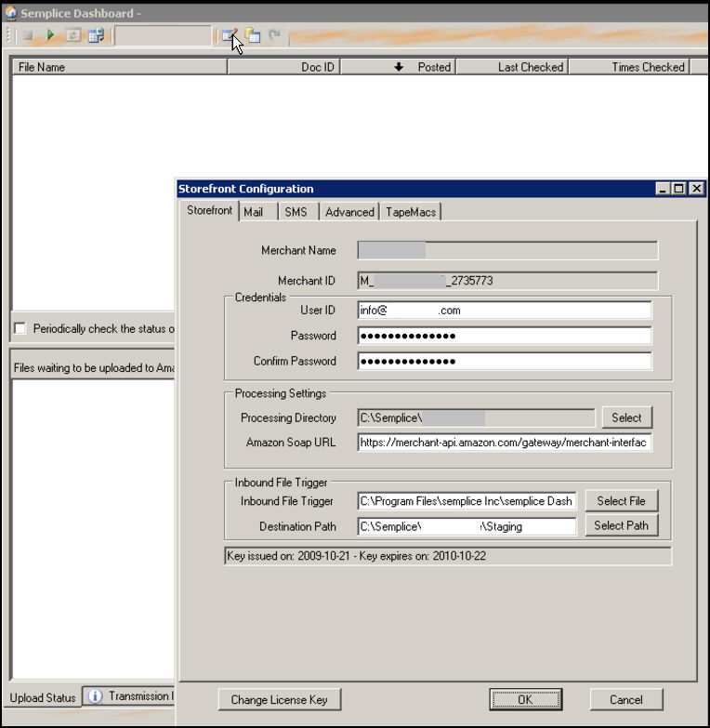Confirm the dialog with OK
Viewport: 710px width, 728px height.
[x=526, y=700]
